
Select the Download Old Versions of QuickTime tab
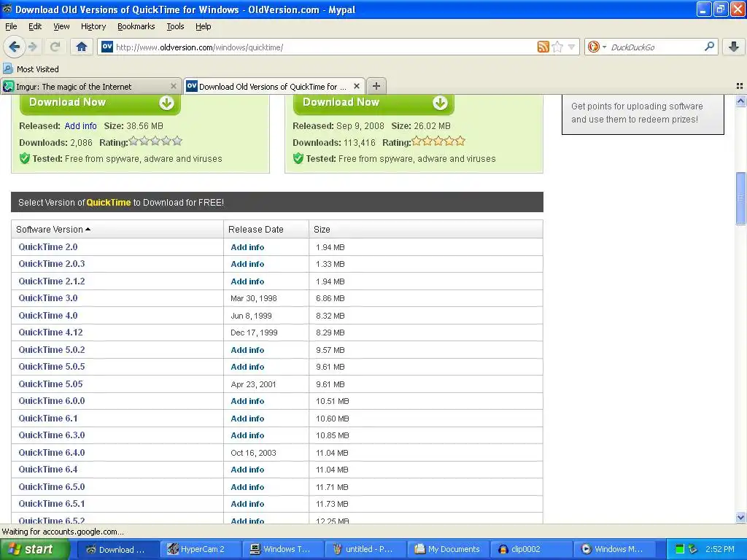tap(274, 86)
